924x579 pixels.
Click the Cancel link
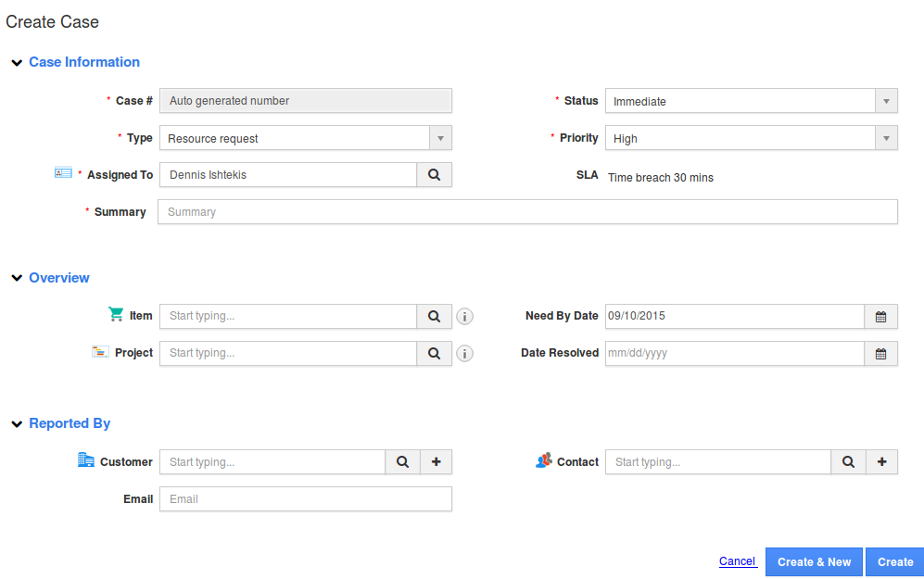[737, 561]
